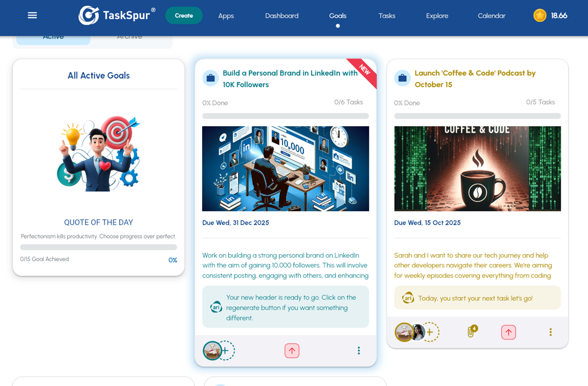Open attachments paperclip on Podcast card
Viewport: 588px width, 386px height.
[x=471, y=332]
